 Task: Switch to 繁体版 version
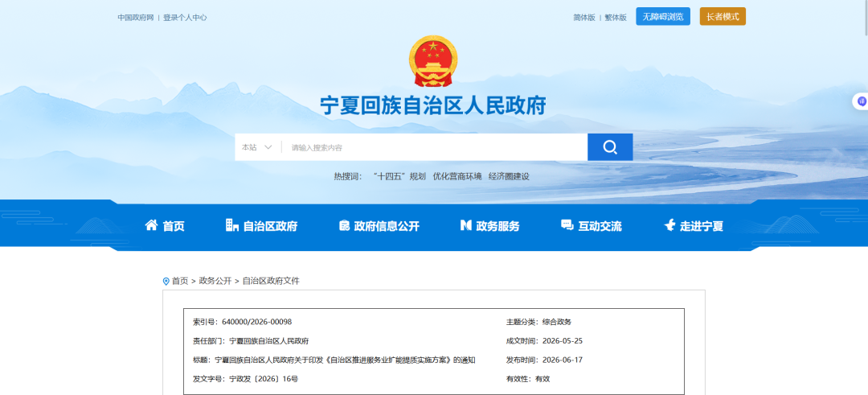[x=616, y=18]
